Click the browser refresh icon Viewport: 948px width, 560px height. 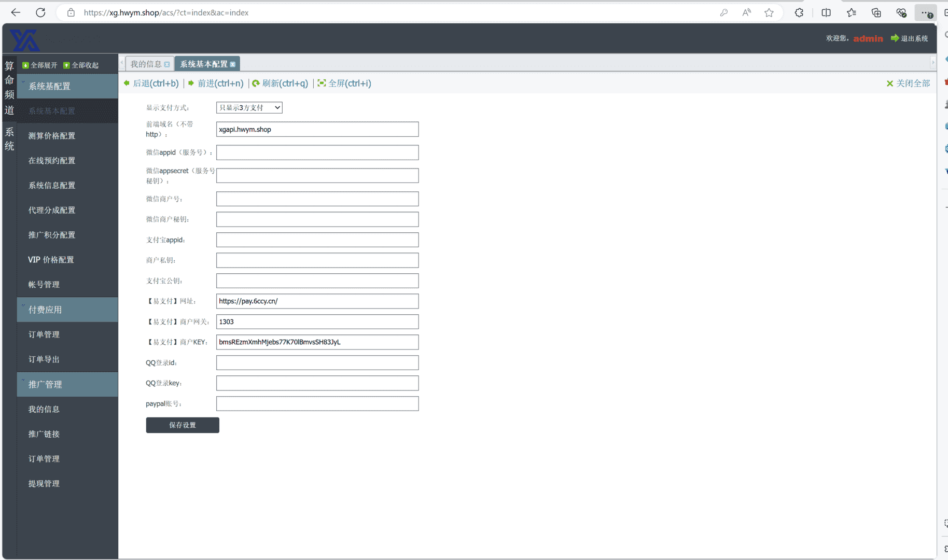pyautogui.click(x=40, y=12)
